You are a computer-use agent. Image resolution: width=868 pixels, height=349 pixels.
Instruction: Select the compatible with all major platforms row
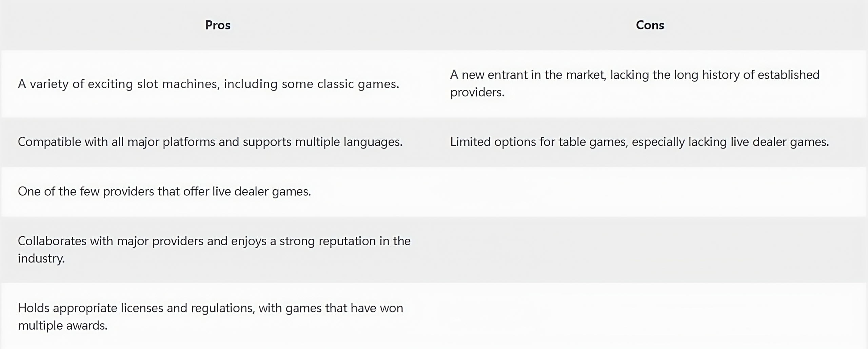click(x=434, y=142)
